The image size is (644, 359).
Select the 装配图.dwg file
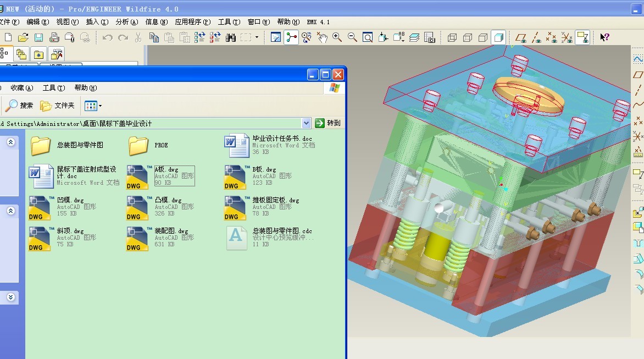(x=160, y=238)
